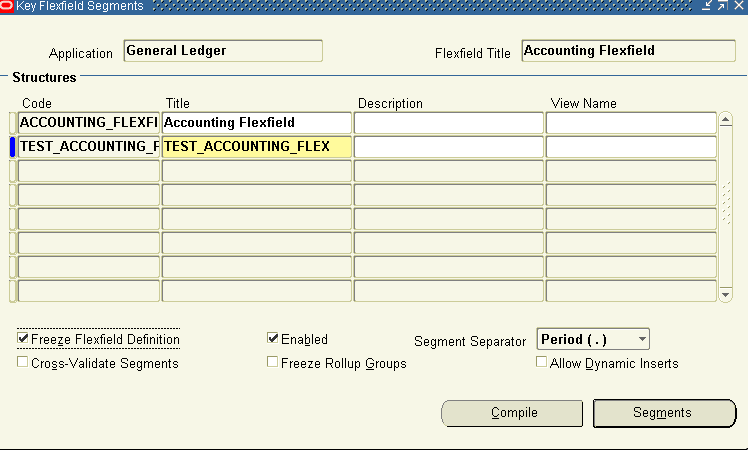748x450 pixels.
Task: Enable Cross-Validate Segments checkbox
Action: [x=22, y=362]
